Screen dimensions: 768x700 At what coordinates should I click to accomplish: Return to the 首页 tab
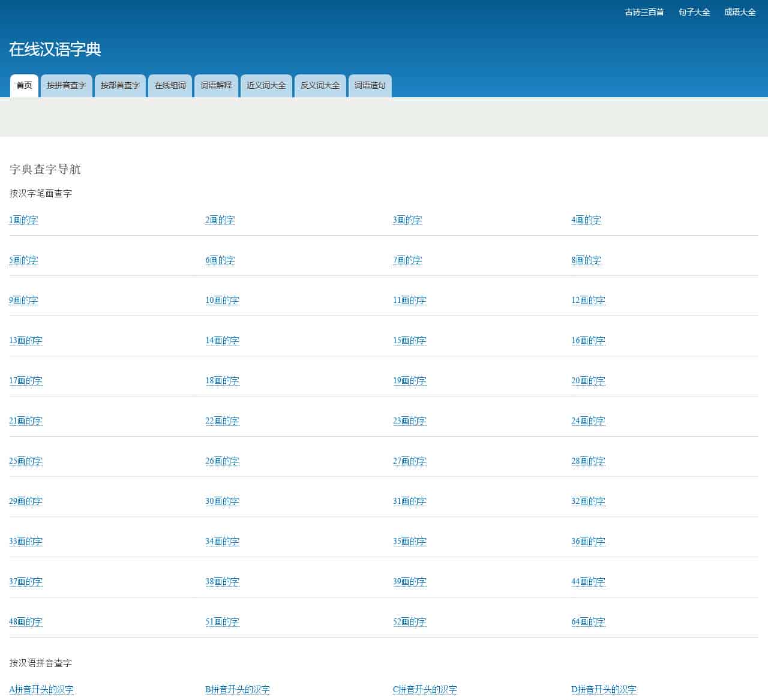click(24, 86)
